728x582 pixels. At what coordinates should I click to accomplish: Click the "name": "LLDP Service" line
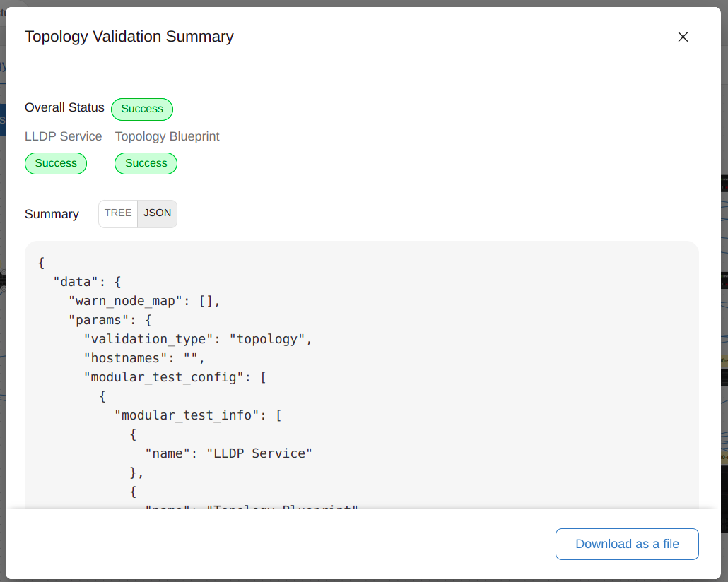[x=228, y=453]
